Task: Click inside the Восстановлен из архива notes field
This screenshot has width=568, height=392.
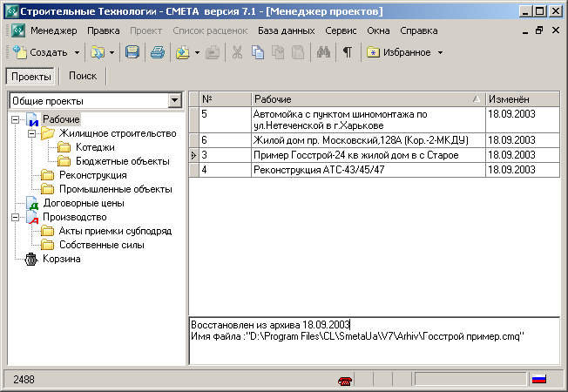Action: coord(375,341)
